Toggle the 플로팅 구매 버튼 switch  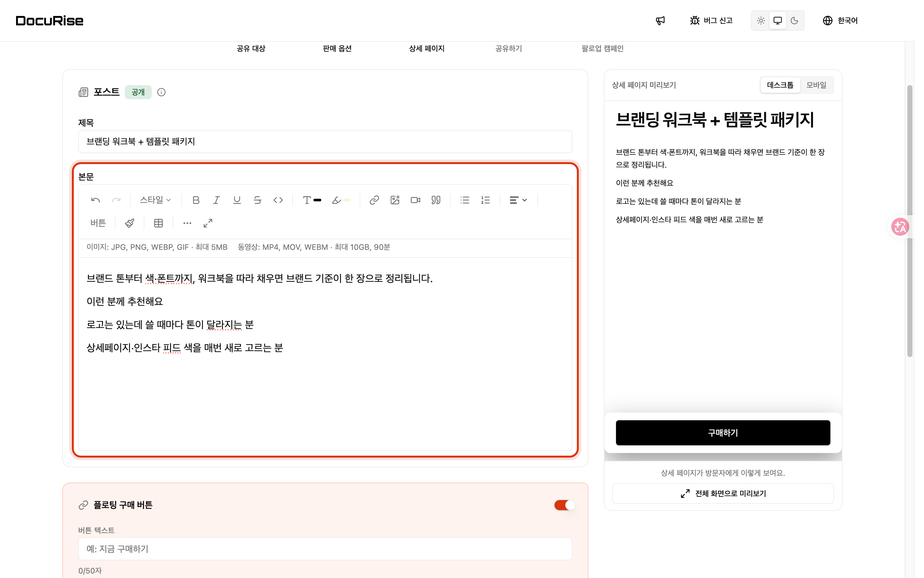pos(564,505)
